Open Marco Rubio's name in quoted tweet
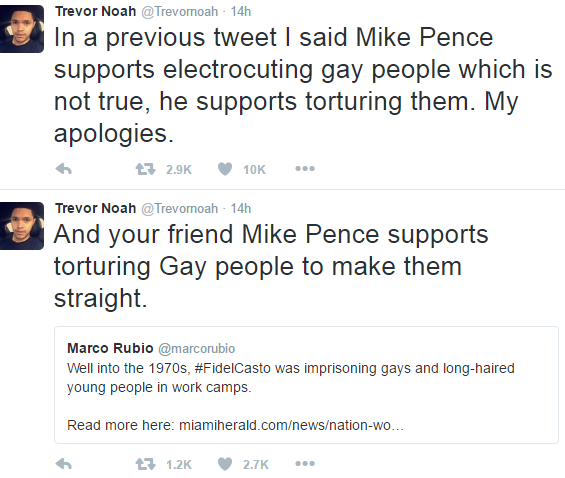Screen dimensions: 565x478 coord(110,348)
